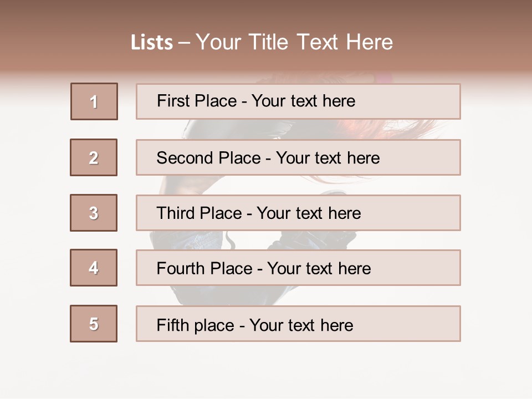The image size is (532, 399).
Task: Click the number 5 square
Action: pos(94,324)
